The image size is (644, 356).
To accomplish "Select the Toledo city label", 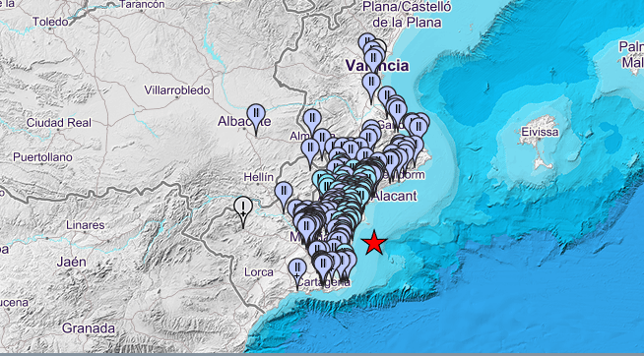I will pyautogui.click(x=50, y=22).
